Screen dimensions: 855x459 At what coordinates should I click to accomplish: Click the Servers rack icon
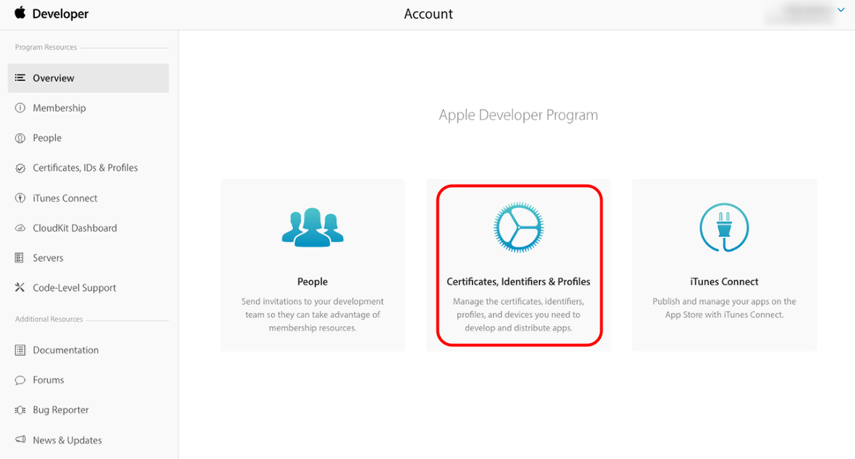(x=20, y=258)
